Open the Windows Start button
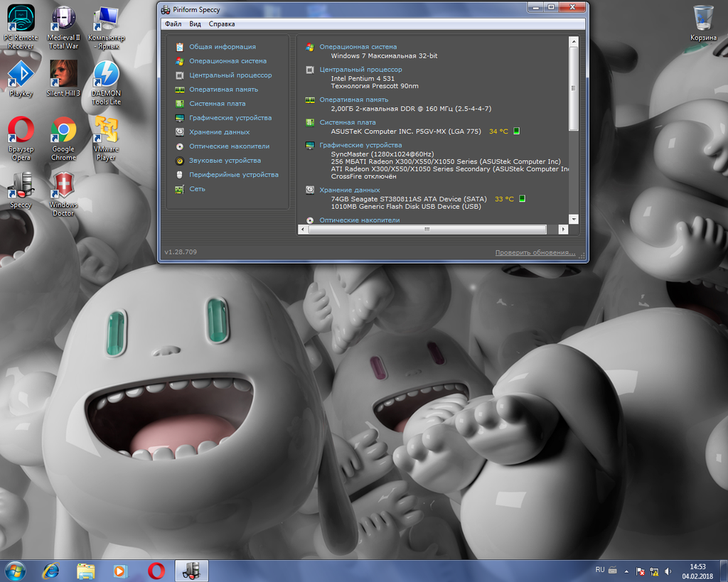 (15, 570)
